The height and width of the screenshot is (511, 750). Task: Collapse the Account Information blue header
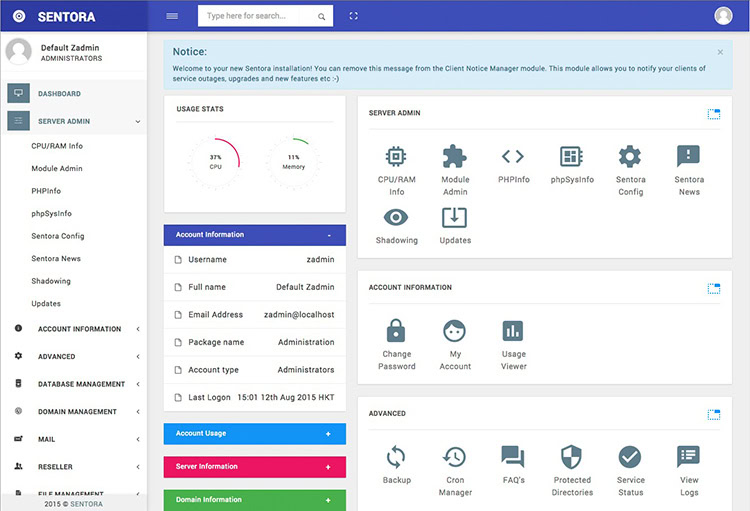pyautogui.click(x=254, y=235)
